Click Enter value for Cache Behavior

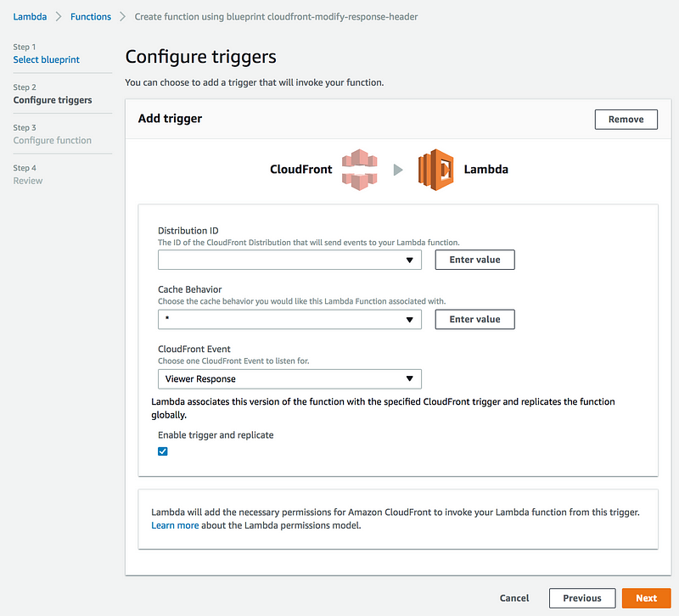coord(475,320)
